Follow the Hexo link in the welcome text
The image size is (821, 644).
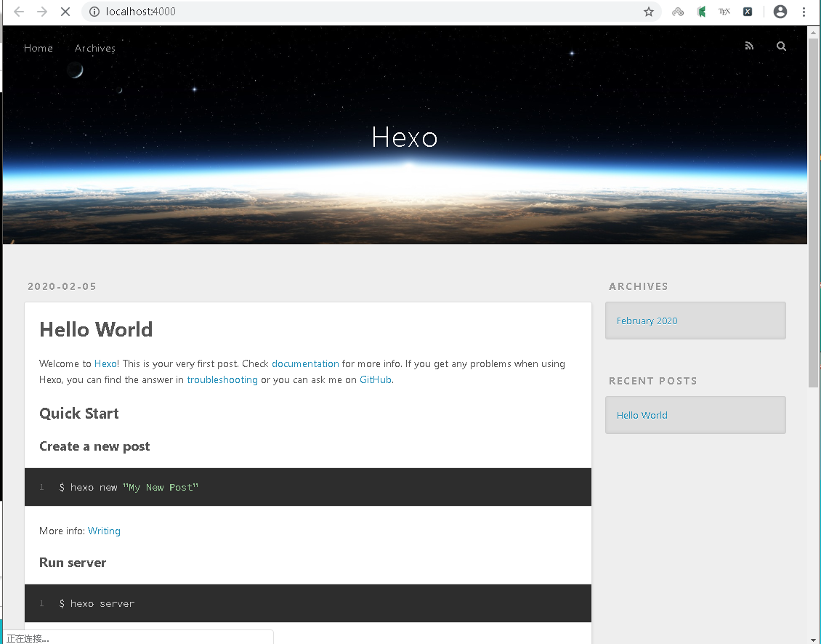[105, 363]
